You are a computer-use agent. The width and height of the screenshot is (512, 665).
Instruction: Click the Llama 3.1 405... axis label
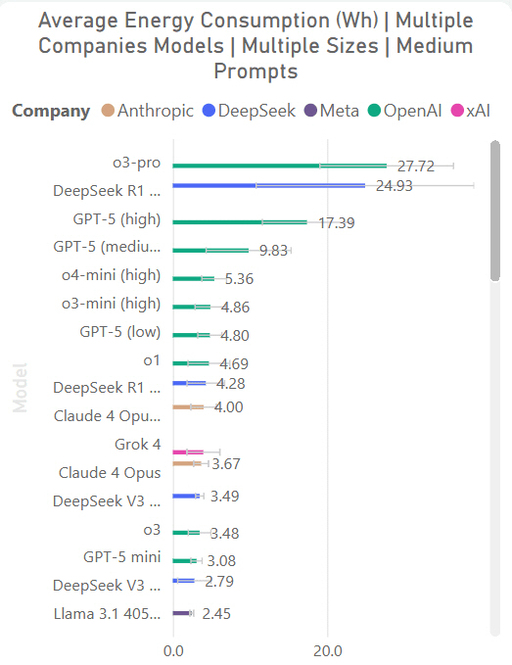(107, 614)
